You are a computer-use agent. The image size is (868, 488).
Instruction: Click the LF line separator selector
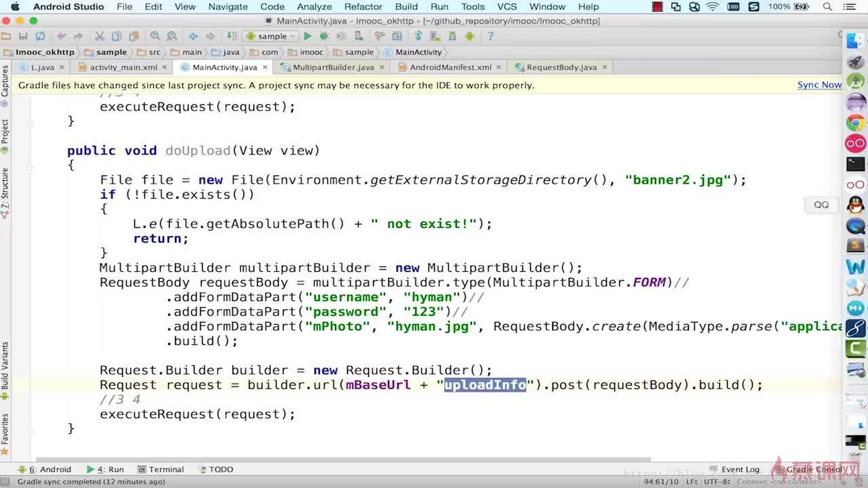[692, 482]
